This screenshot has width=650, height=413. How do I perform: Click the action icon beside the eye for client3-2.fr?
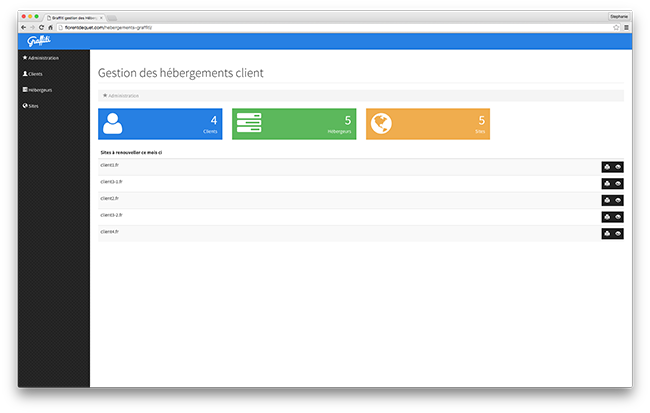pos(607,217)
